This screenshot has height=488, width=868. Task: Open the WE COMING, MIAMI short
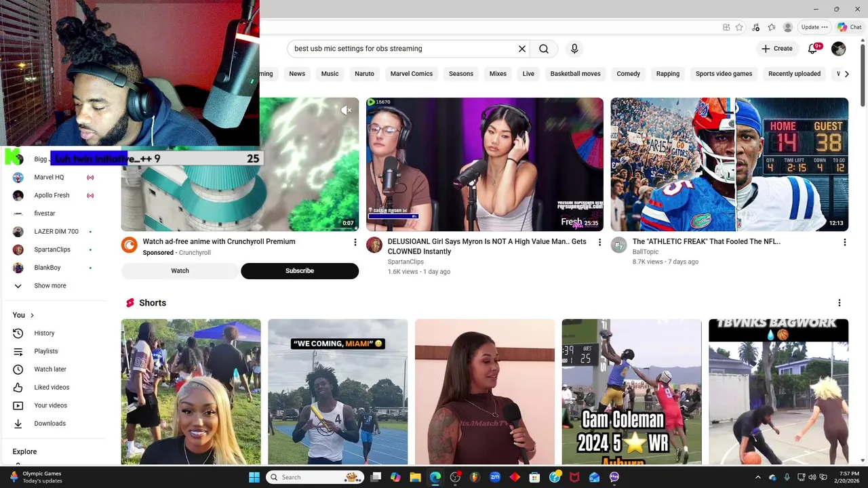pyautogui.click(x=338, y=392)
